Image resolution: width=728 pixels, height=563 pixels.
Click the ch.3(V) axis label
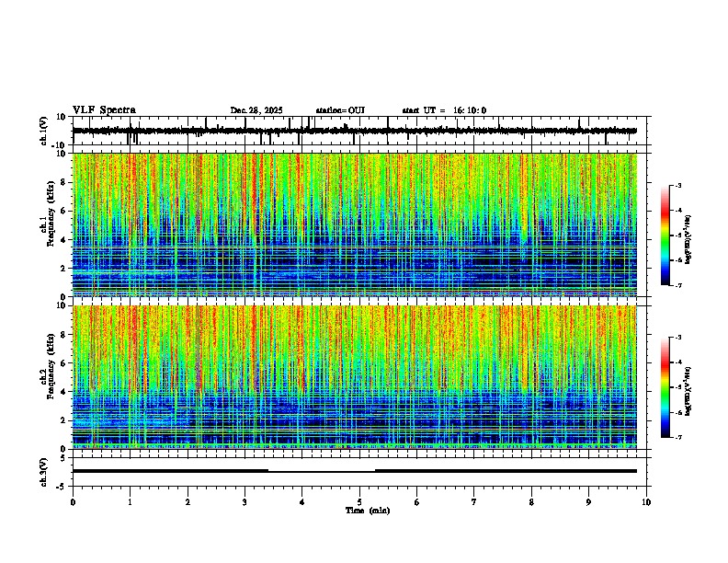(44, 472)
